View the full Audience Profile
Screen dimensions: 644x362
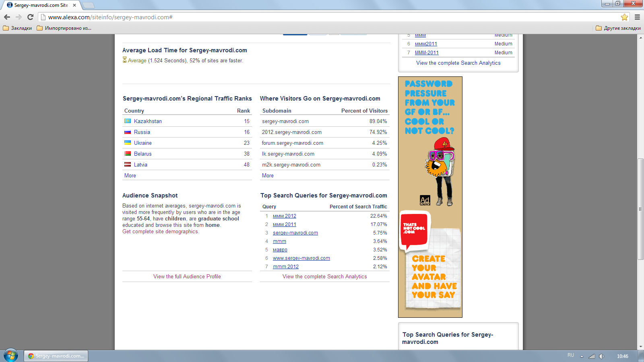coord(187,277)
